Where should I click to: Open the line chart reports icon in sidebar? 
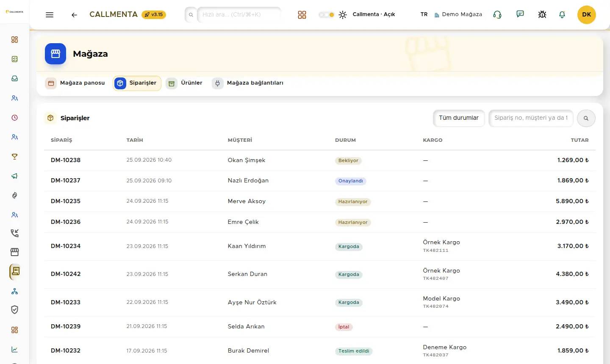[x=15, y=350]
